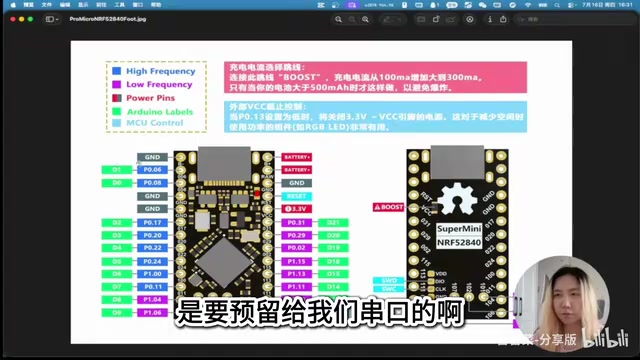Click the P0.20 pin label
Viewport: 640px width, 360px height.
[x=152, y=236]
